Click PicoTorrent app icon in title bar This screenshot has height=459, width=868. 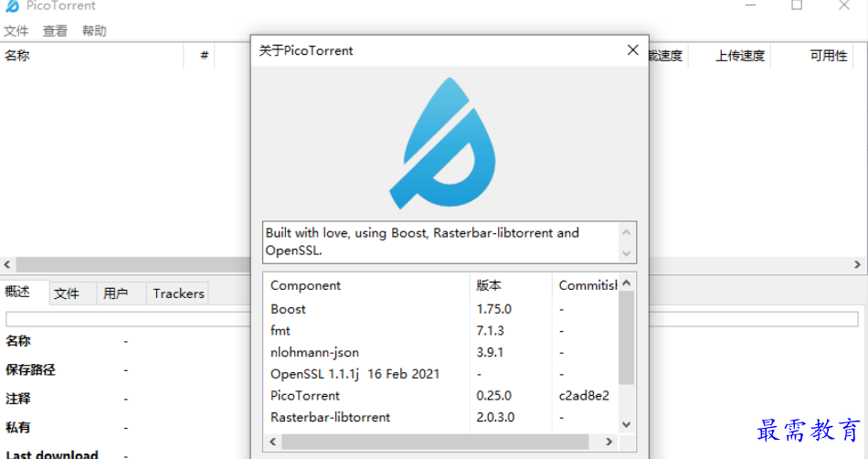[12, 6]
